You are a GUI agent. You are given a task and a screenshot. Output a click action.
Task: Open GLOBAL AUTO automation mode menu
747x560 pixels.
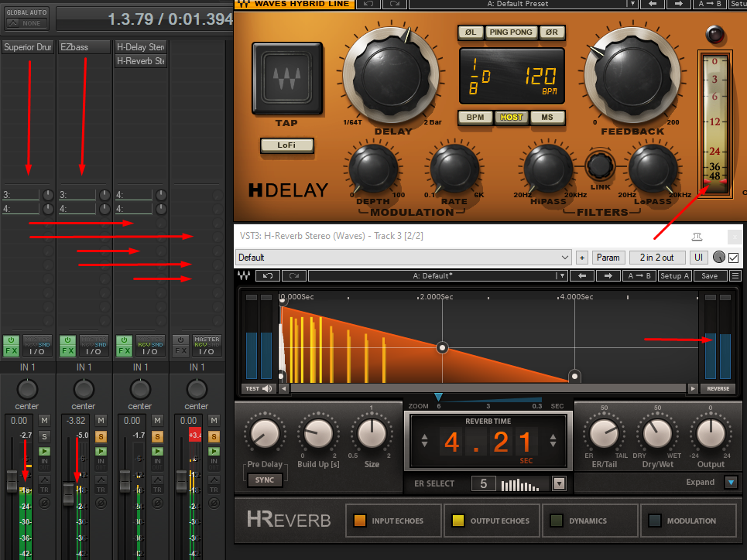26,18
